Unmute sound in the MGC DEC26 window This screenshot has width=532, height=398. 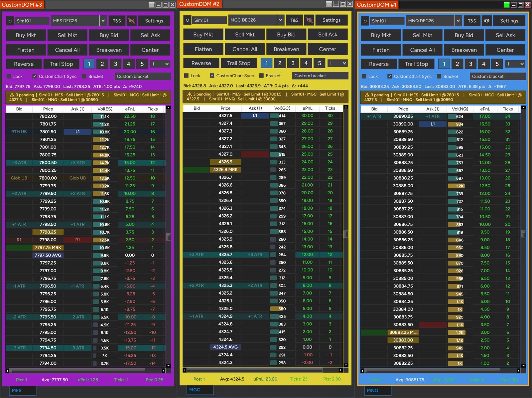309,20
